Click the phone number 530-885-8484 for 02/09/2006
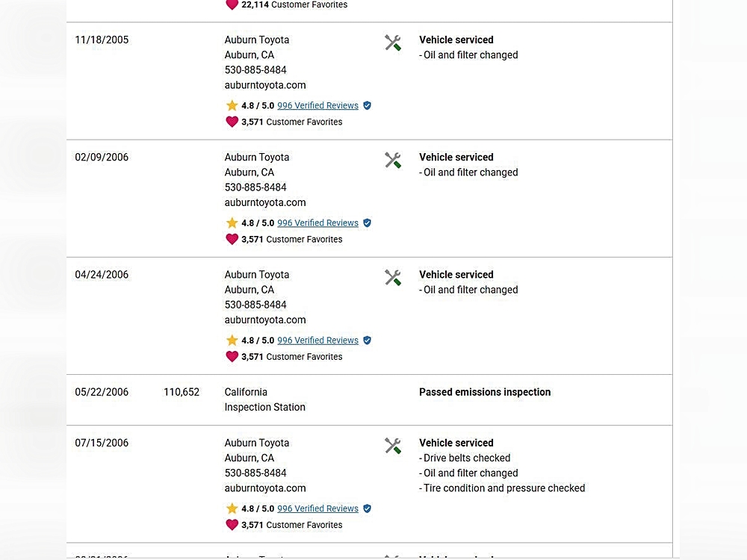 coord(255,187)
